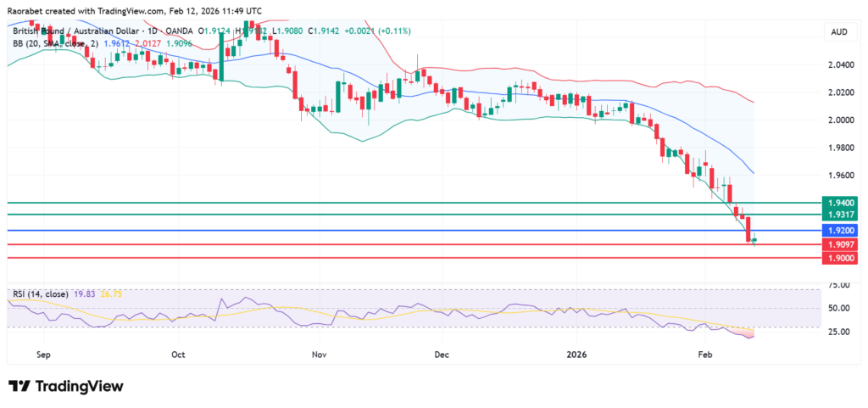Click the TradingView logo at bottom left
Image resolution: width=868 pixels, height=408 pixels.
pyautogui.click(x=66, y=386)
